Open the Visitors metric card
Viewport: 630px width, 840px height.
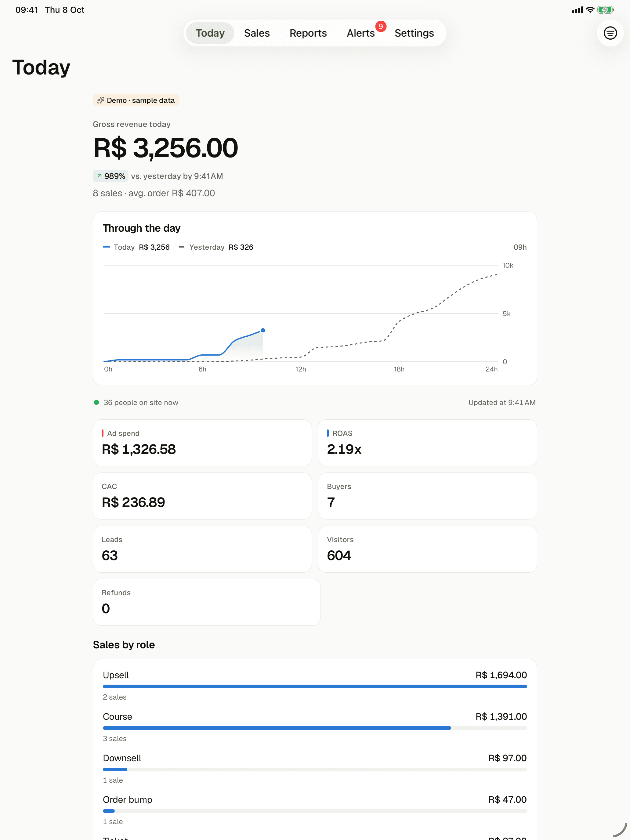coord(427,549)
